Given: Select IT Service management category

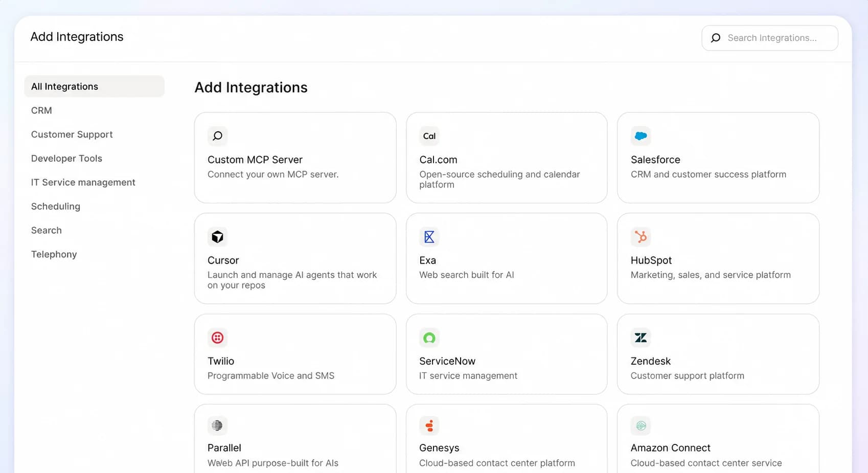Looking at the screenshot, I should click(83, 182).
